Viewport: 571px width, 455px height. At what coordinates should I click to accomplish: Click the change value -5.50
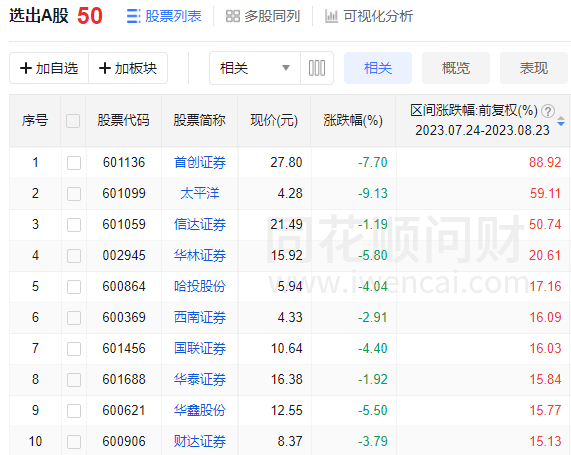pyautogui.click(x=373, y=410)
